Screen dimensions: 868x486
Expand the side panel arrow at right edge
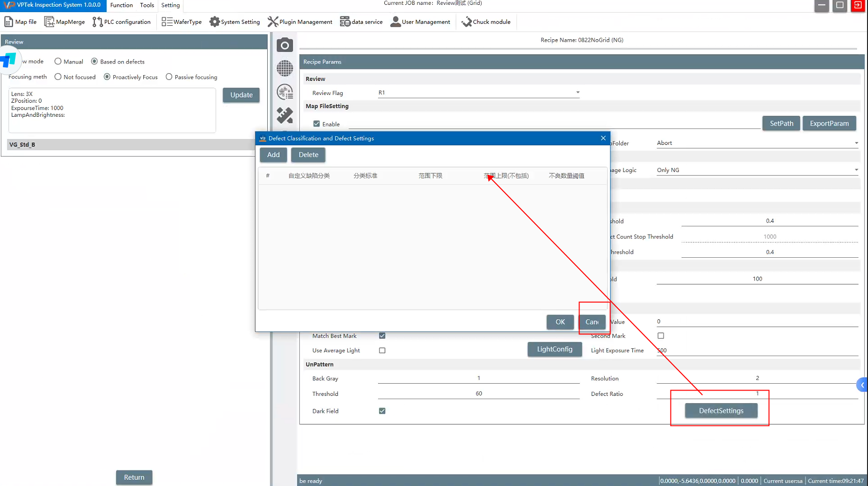pyautogui.click(x=862, y=385)
